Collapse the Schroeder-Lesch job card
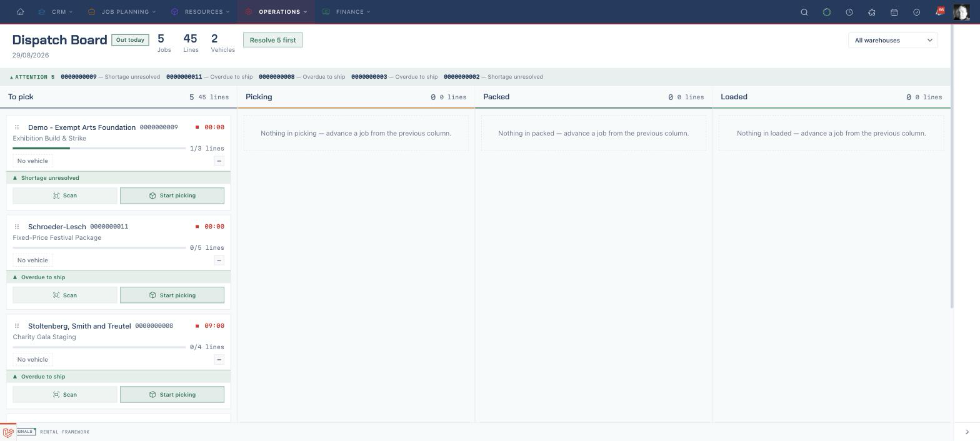 tap(219, 260)
